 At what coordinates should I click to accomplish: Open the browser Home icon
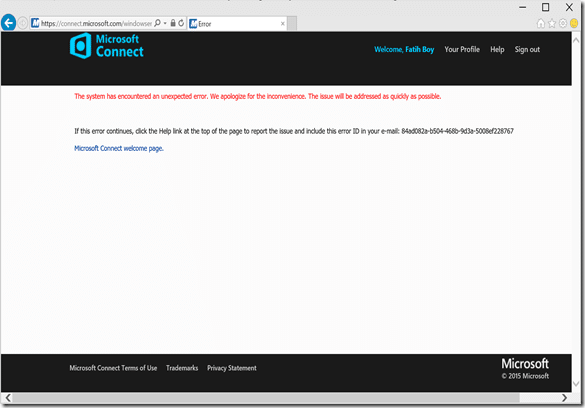541,23
